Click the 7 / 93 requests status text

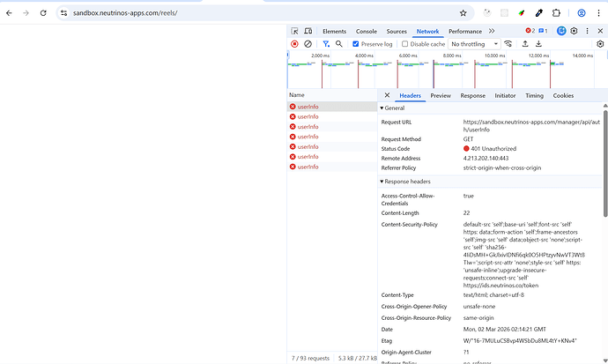tap(310, 358)
